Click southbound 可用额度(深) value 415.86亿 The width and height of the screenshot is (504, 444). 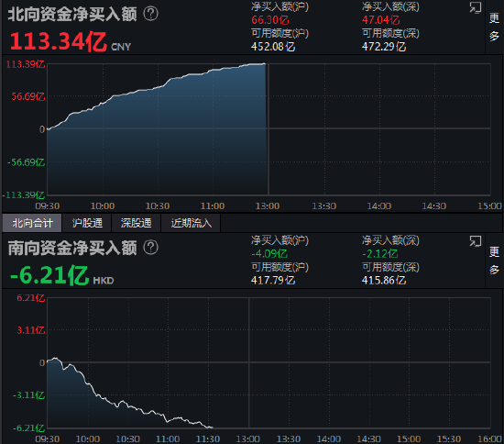[384, 280]
